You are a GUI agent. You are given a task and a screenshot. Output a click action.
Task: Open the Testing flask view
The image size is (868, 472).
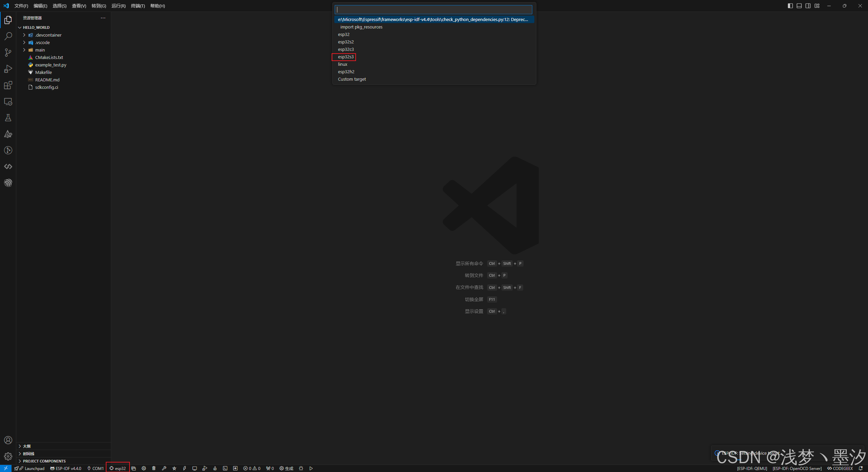coord(8,118)
